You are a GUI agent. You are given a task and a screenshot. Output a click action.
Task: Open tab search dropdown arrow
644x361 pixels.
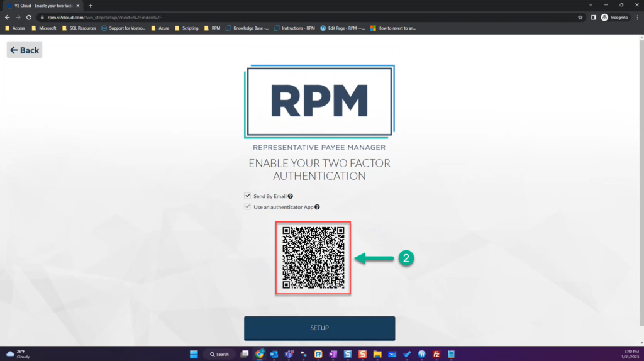coord(590,5)
